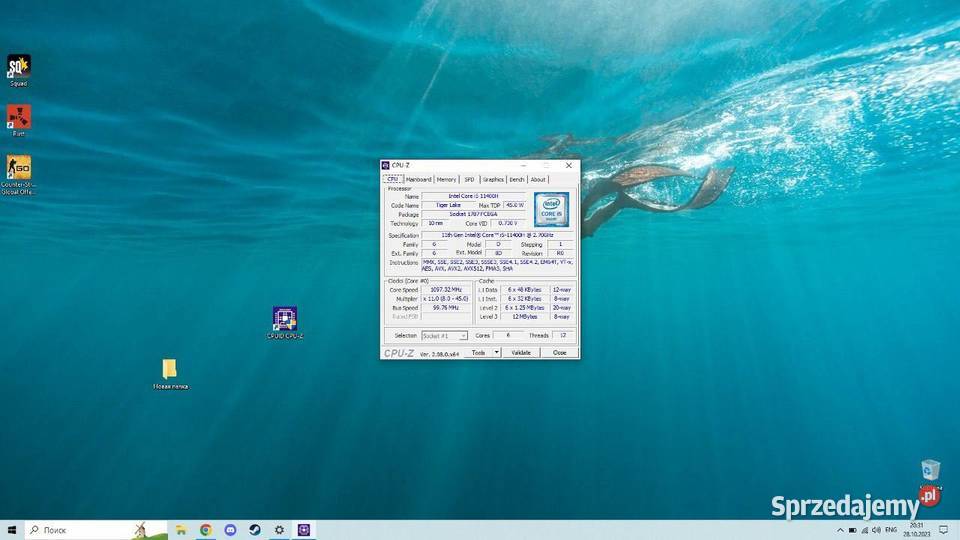Click the CPU-Z taskbar icon
The image size is (960, 540).
pyautogui.click(x=304, y=530)
